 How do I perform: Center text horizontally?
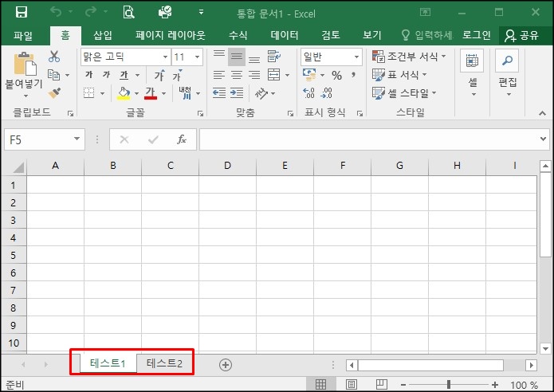pyautogui.click(x=237, y=75)
